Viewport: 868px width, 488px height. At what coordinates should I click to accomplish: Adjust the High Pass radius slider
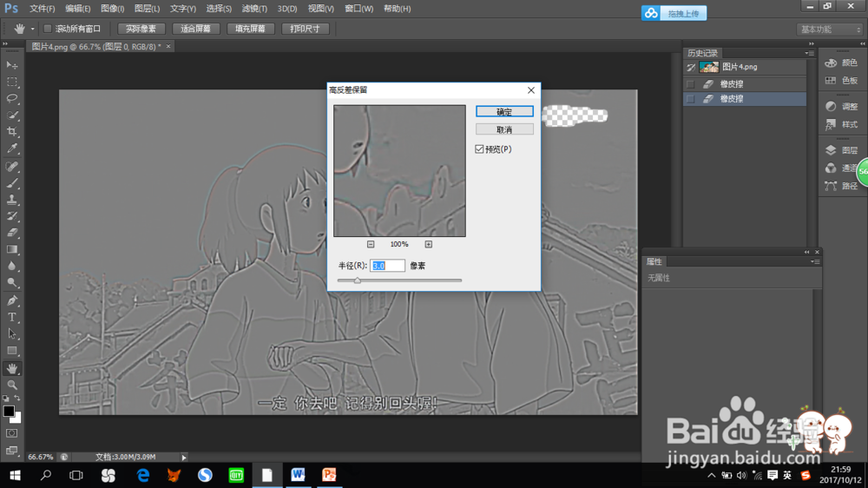coord(358,280)
